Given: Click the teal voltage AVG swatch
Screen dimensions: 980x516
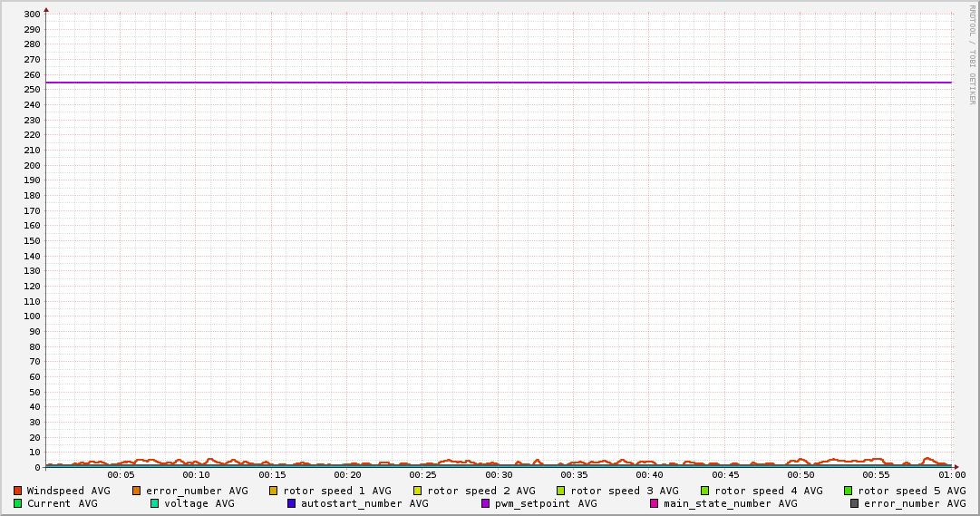Looking at the screenshot, I should pos(154,503).
